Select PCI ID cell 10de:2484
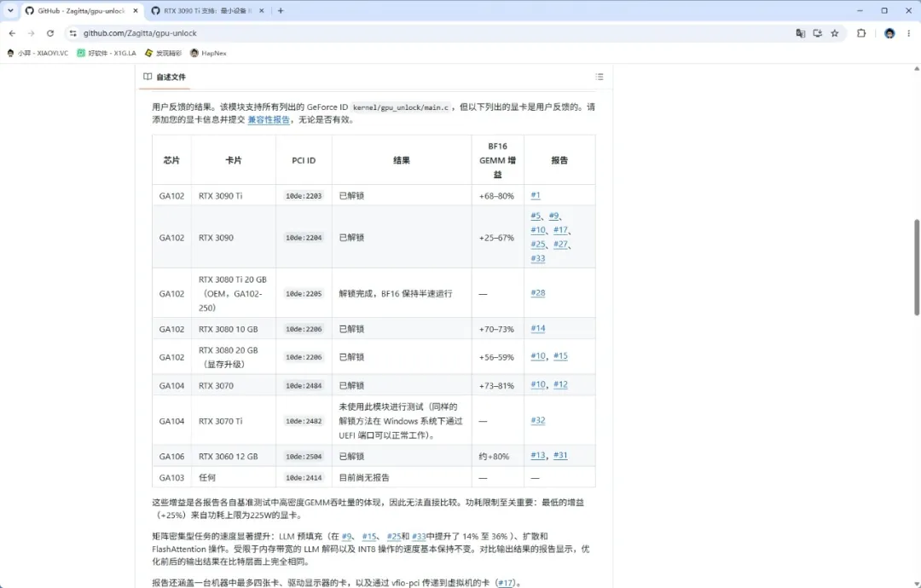This screenshot has width=921, height=588. [x=304, y=385]
